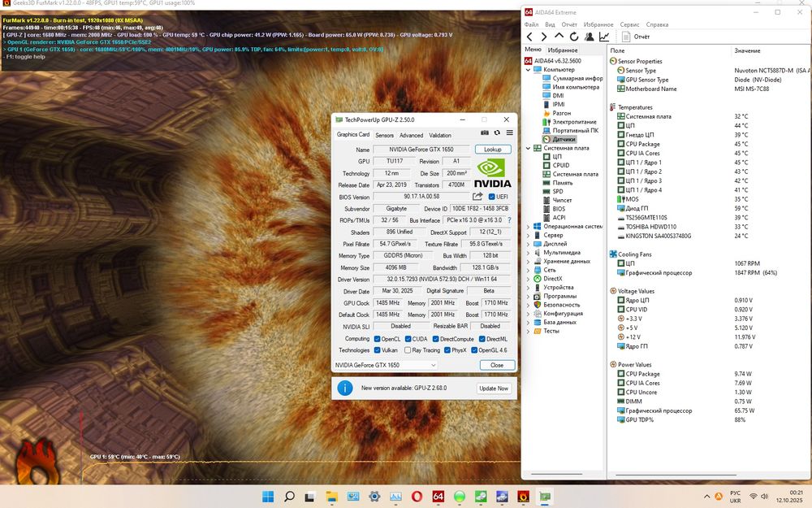The height and width of the screenshot is (508, 812).
Task: Toggle the UEFI checkbox in GPU-Z
Action: point(491,196)
